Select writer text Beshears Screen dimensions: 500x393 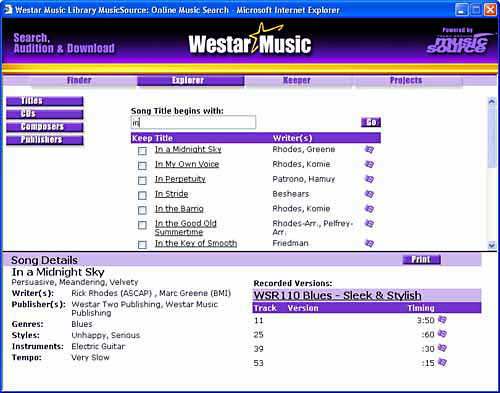[291, 194]
